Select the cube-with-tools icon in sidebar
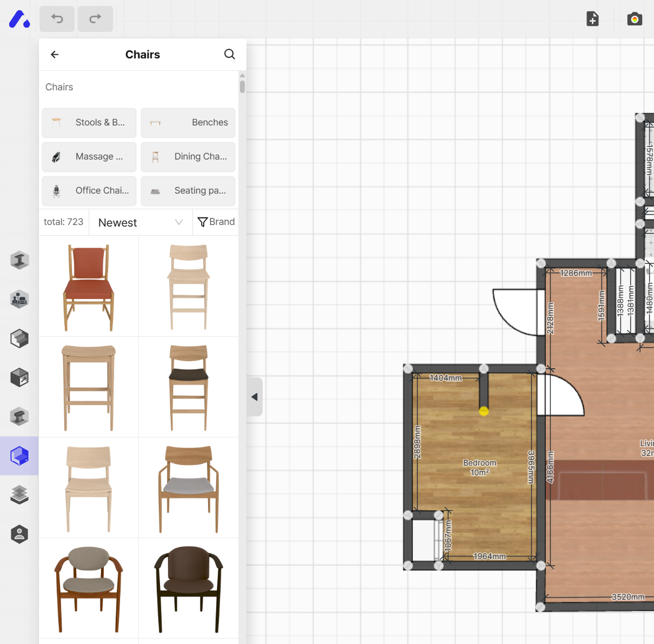The image size is (654, 644). [x=19, y=377]
